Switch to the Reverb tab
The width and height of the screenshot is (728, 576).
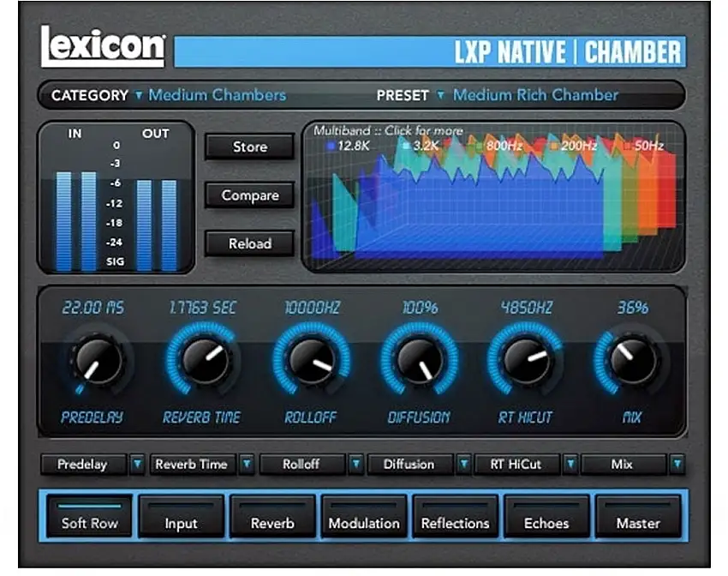point(272,516)
